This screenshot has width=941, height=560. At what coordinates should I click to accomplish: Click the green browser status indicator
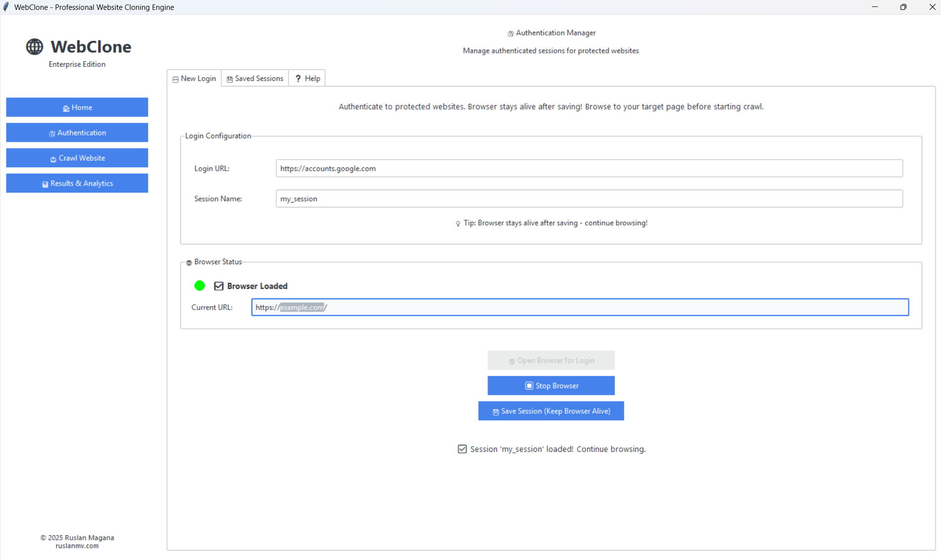click(x=200, y=286)
